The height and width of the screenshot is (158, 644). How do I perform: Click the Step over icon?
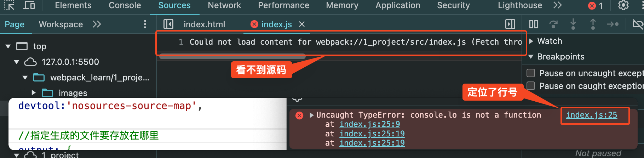(x=553, y=24)
